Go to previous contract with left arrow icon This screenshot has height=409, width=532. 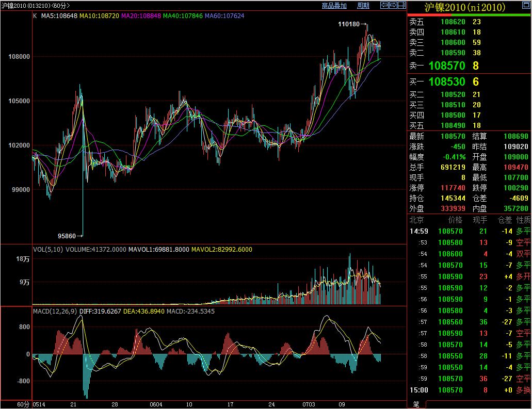tap(384, 5)
